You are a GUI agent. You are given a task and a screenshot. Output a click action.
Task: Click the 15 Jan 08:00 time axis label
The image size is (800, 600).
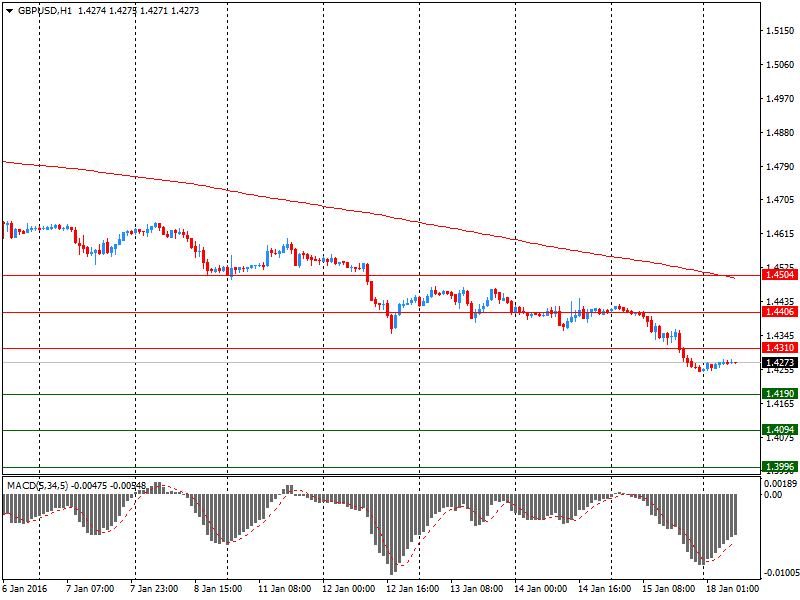tap(668, 589)
